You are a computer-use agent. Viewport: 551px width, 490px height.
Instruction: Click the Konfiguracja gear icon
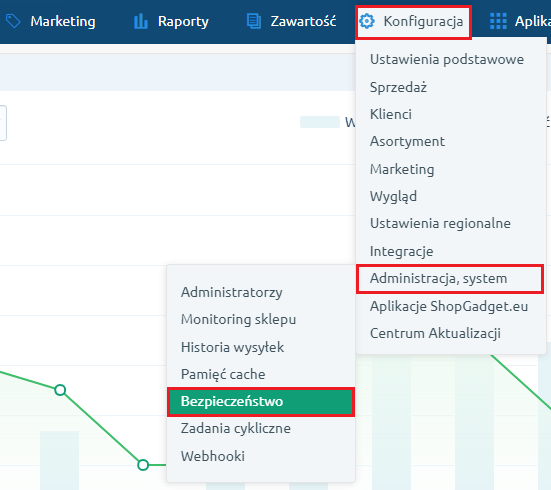coord(367,21)
